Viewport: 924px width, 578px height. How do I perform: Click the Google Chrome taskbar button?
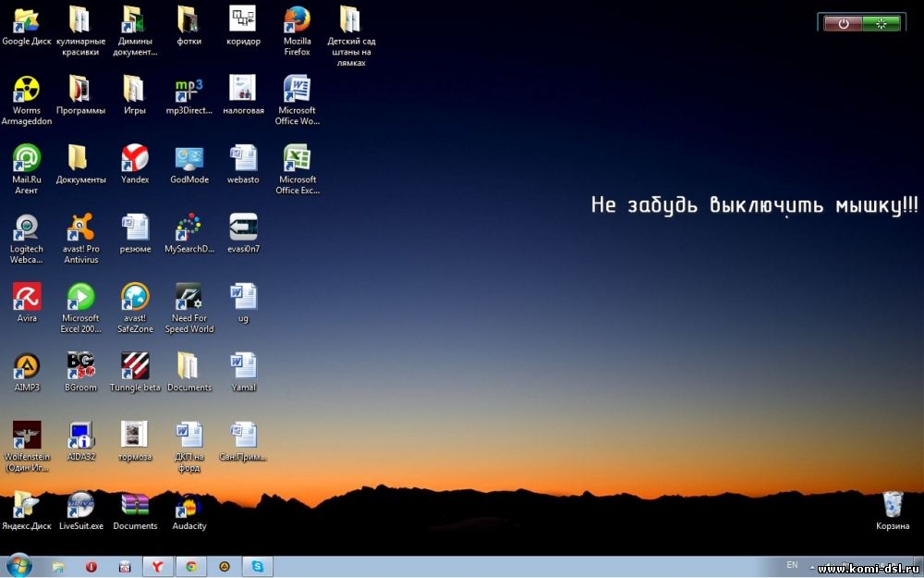pyautogui.click(x=191, y=567)
